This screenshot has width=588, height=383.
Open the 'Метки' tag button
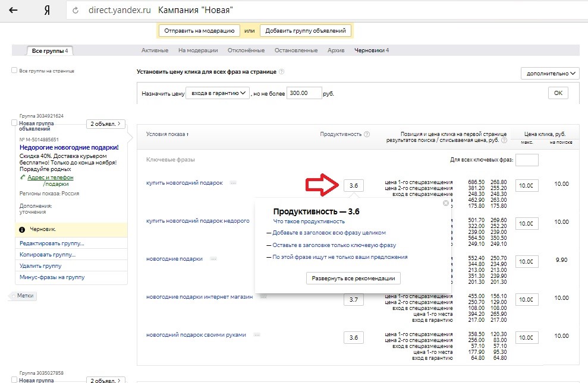23,295
